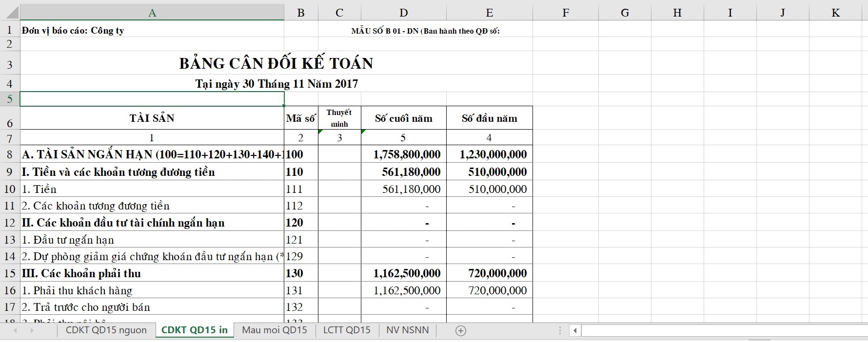
Task: Select row 1 header
Action: [10, 30]
